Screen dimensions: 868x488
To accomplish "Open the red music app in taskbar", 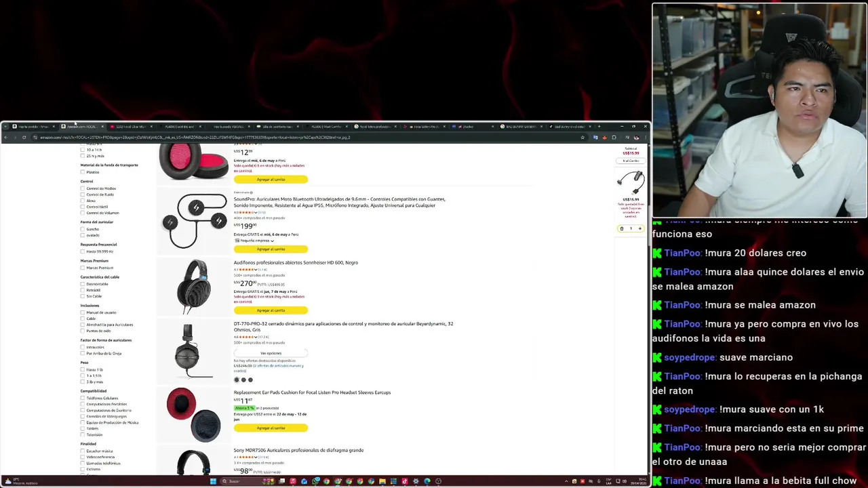I will (x=293, y=481).
